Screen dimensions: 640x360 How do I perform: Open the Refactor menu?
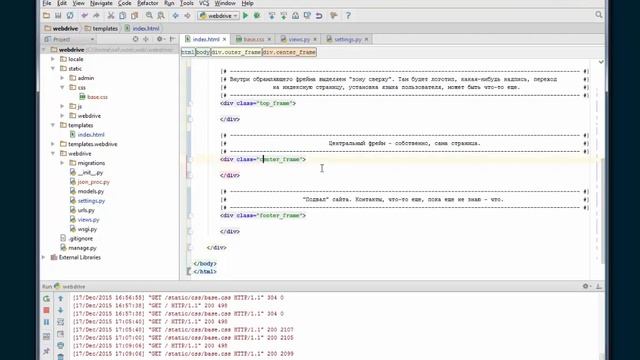[147, 3]
